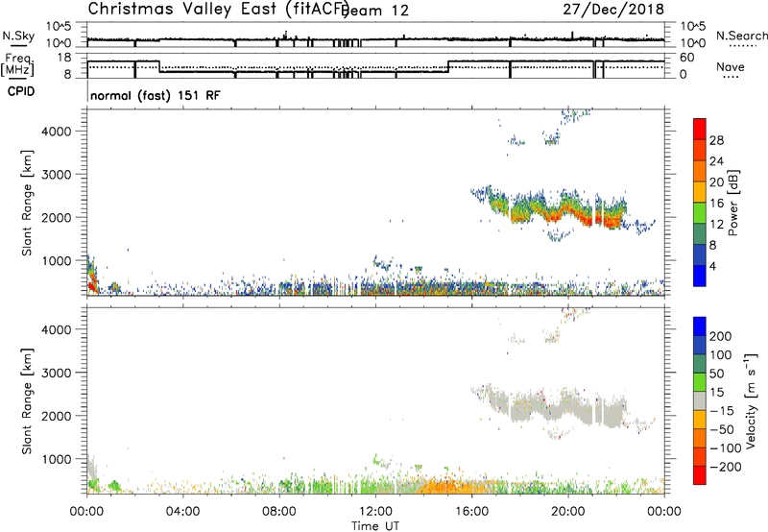Click the '100' tick on Velocity colorbar
The image size is (768, 532).
[721, 354]
